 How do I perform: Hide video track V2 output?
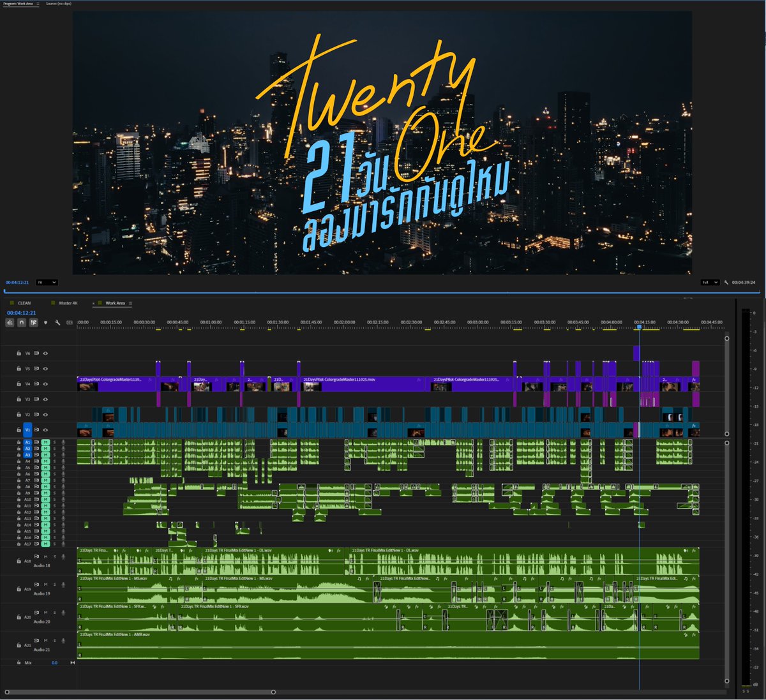tap(45, 414)
